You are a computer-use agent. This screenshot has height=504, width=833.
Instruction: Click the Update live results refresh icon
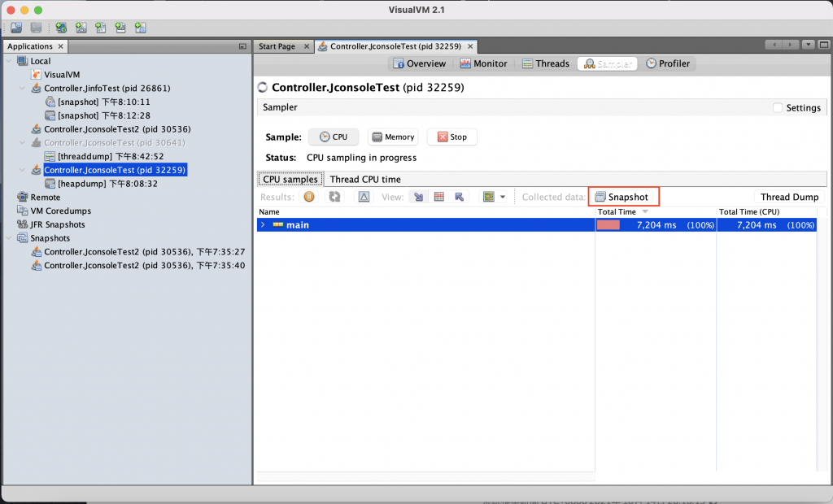coord(334,197)
